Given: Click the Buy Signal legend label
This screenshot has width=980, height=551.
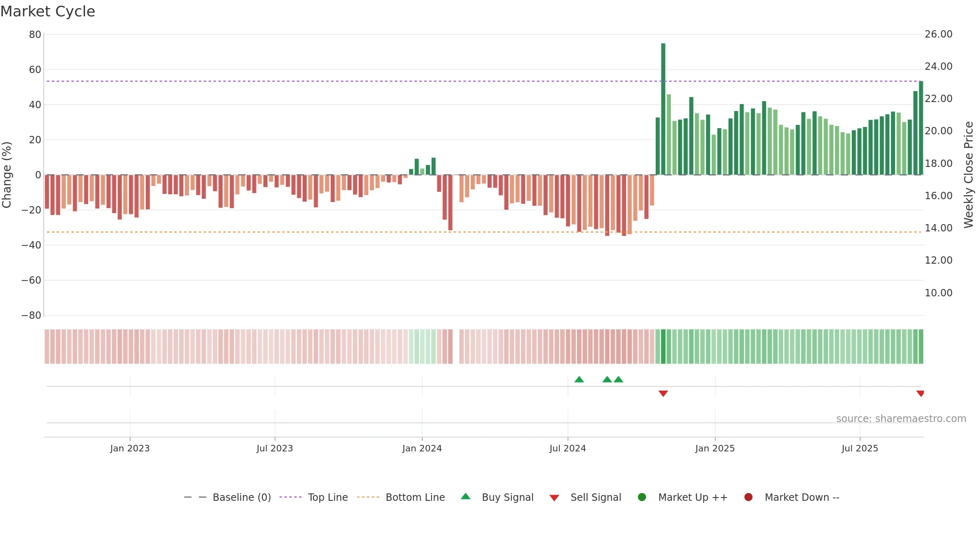Looking at the screenshot, I should point(508,497).
